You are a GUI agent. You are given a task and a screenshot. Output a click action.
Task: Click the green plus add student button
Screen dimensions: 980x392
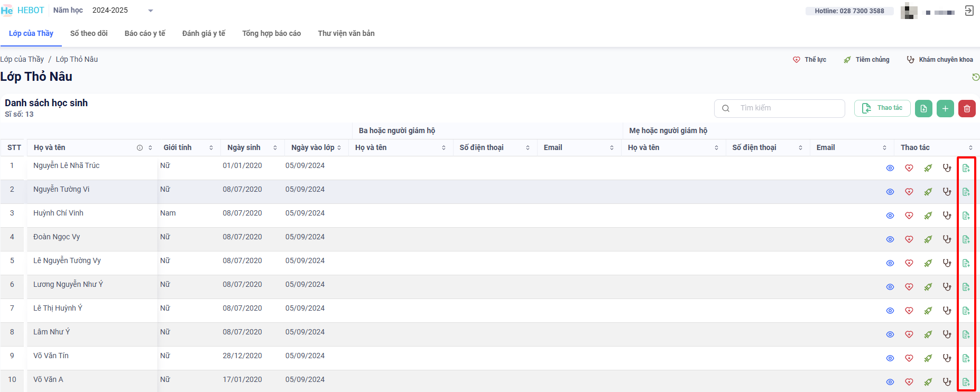[x=945, y=108]
